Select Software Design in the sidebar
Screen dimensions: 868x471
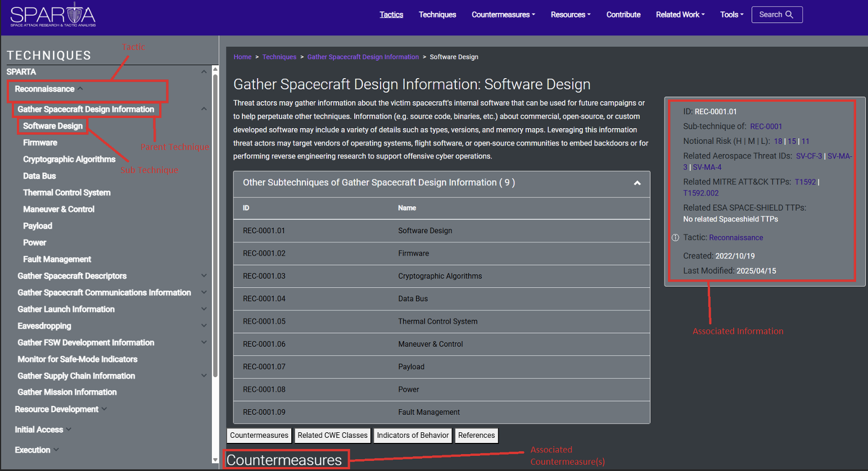pos(53,126)
